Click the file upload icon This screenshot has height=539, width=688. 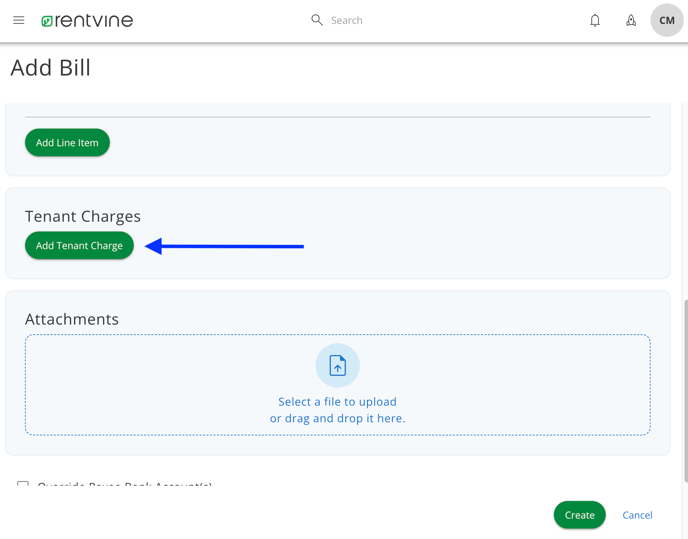pyautogui.click(x=338, y=366)
